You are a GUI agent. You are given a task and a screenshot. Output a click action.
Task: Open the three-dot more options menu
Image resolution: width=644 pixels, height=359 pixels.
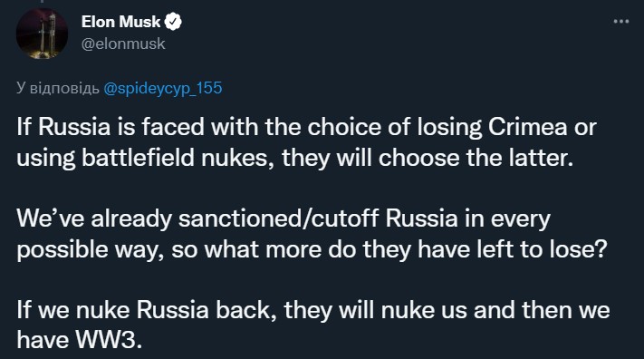click(621, 22)
